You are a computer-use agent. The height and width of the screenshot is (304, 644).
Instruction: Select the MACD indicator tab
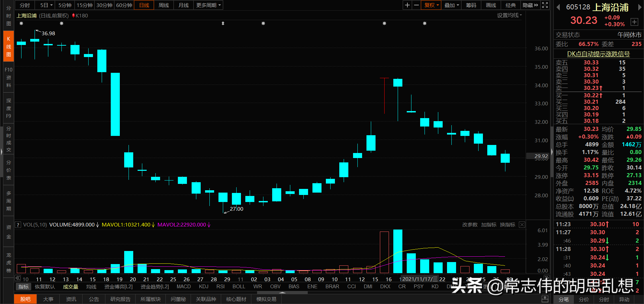184,286
